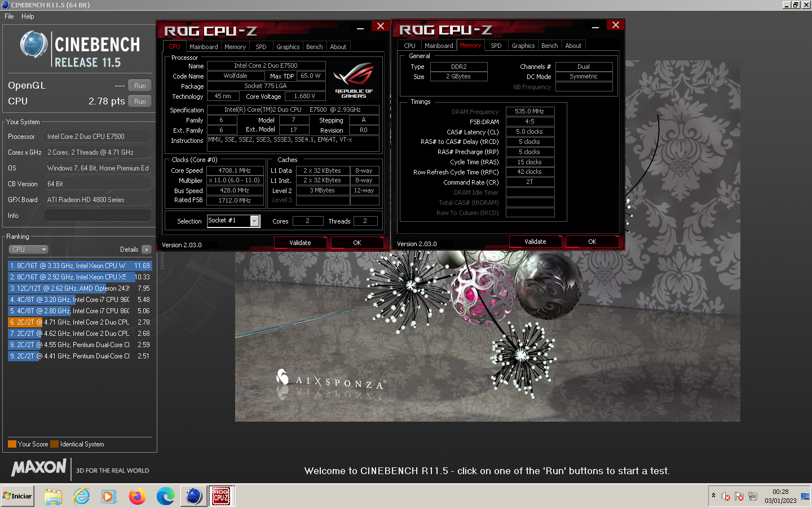The image size is (812, 508).
Task: Open About tab in left CPU-Z window
Action: click(x=338, y=47)
